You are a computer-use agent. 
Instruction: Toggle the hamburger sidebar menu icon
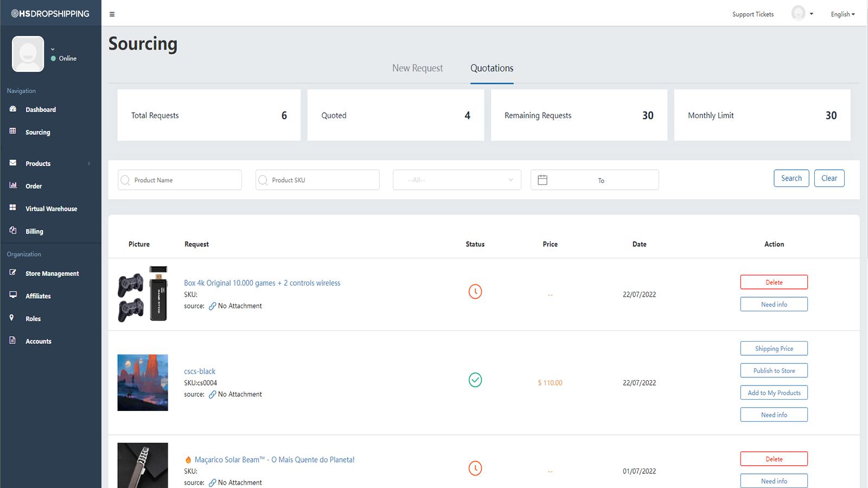tap(112, 14)
